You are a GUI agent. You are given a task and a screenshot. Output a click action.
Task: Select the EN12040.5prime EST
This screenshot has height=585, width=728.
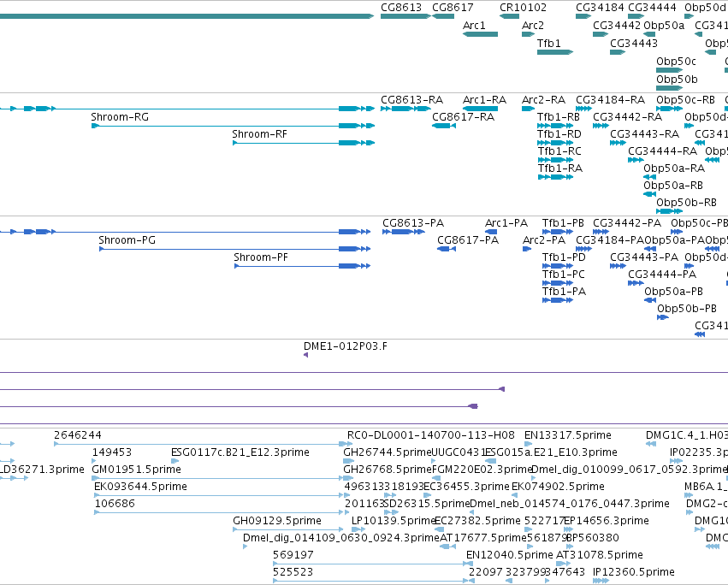471,563
